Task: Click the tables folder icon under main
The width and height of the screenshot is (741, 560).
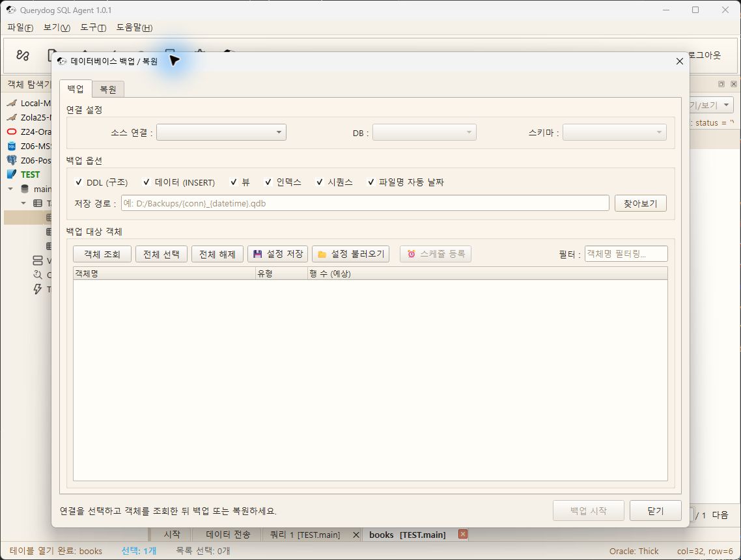Action: [x=38, y=203]
